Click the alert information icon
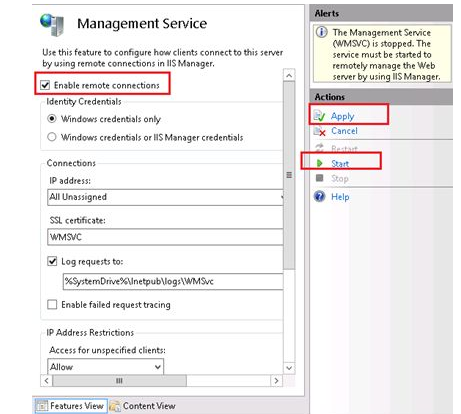Viewport: 461px width, 414px height. (x=322, y=32)
